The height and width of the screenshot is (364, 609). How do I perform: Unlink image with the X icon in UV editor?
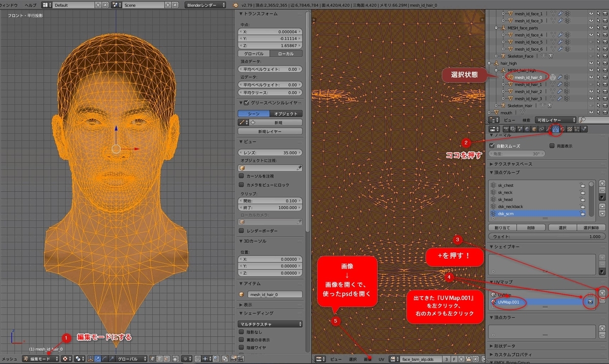476,359
